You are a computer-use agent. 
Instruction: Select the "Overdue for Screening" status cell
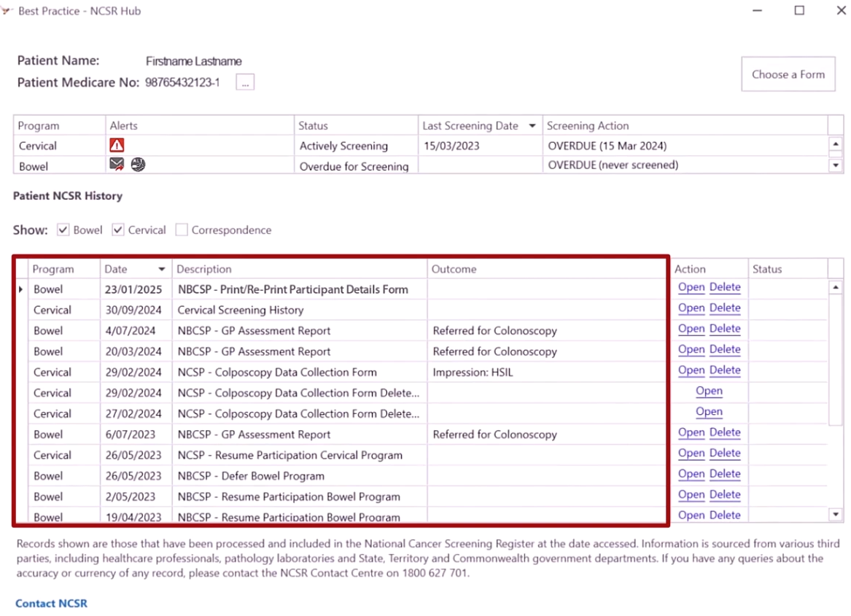pyautogui.click(x=356, y=166)
